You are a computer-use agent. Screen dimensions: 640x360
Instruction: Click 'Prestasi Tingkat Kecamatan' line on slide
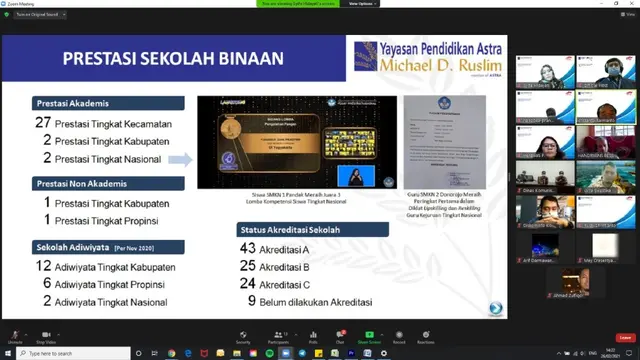[103, 123]
